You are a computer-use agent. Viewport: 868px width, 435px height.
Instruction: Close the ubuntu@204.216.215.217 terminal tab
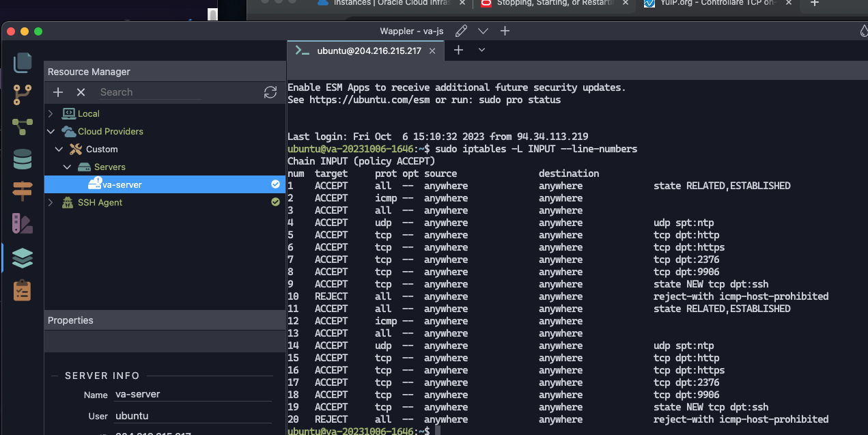434,51
